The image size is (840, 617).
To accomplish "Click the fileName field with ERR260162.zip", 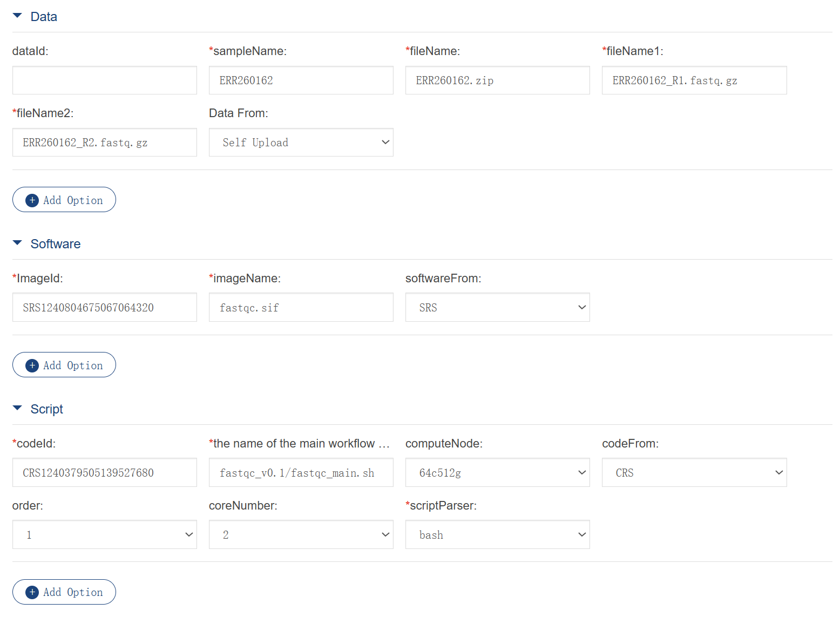I will 498,80.
